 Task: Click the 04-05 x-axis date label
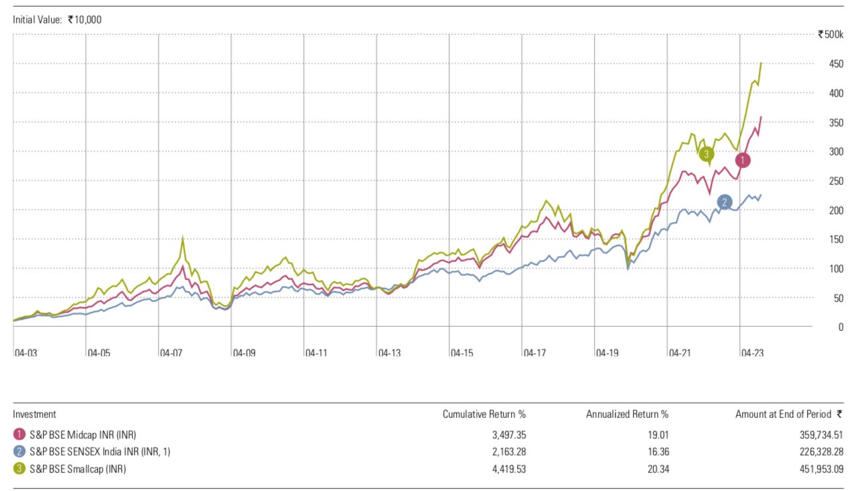tap(98, 352)
